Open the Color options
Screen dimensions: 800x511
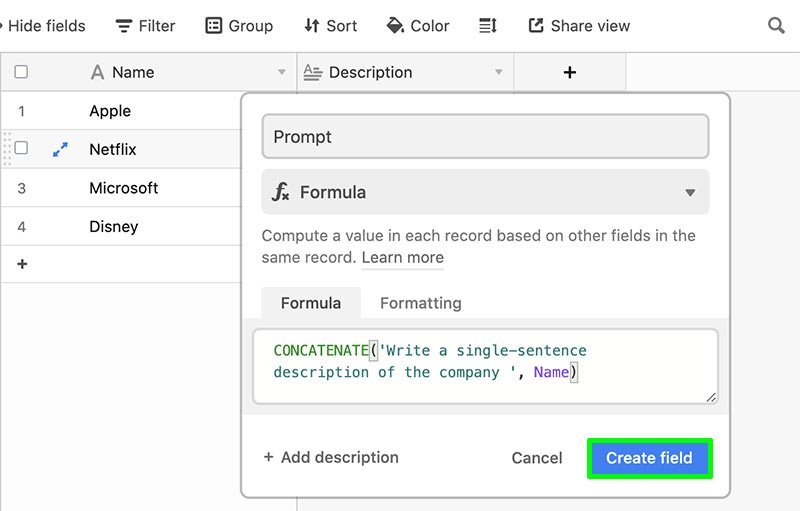pos(418,25)
